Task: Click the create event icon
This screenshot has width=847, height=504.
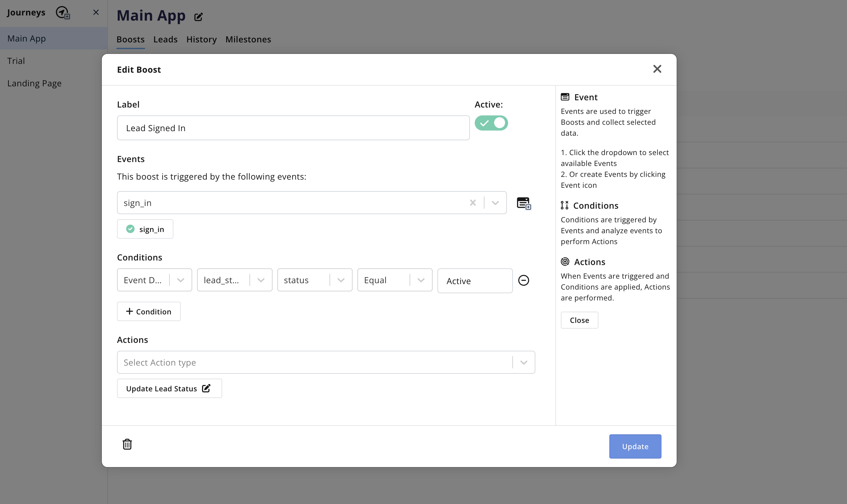Action: 524,203
